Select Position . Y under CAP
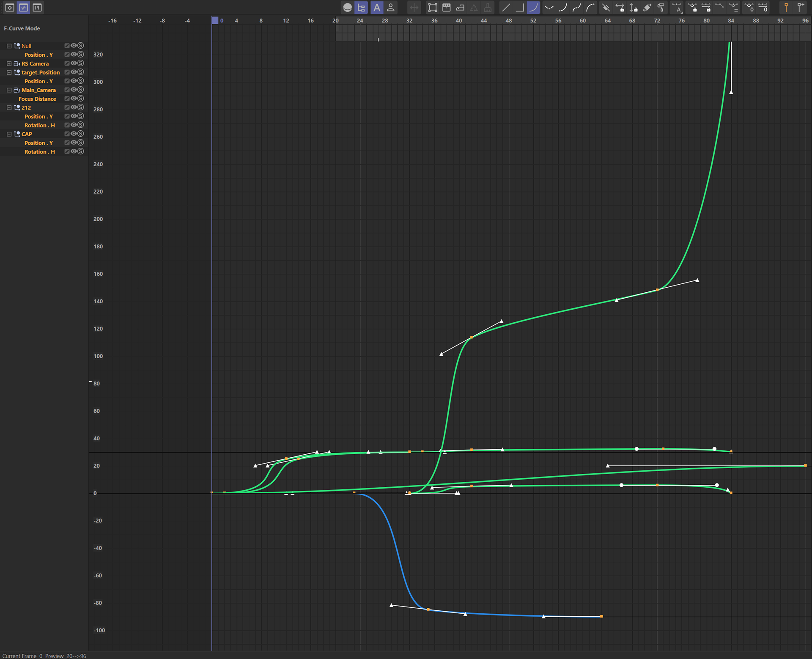Screen dimensions: 812x659 point(38,143)
